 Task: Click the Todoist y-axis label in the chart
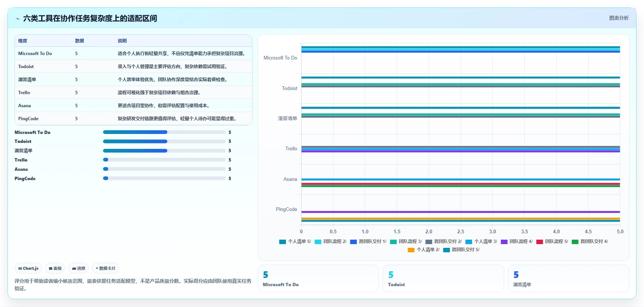pyautogui.click(x=290, y=89)
